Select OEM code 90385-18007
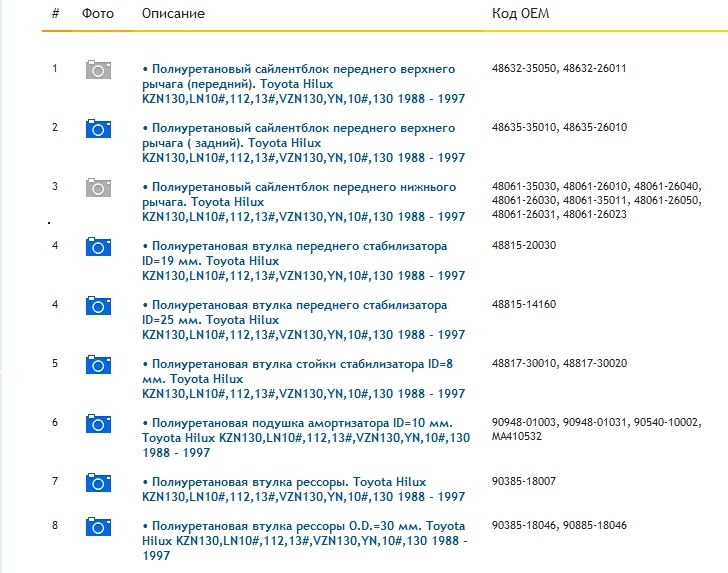The width and height of the screenshot is (728, 573). (x=524, y=481)
